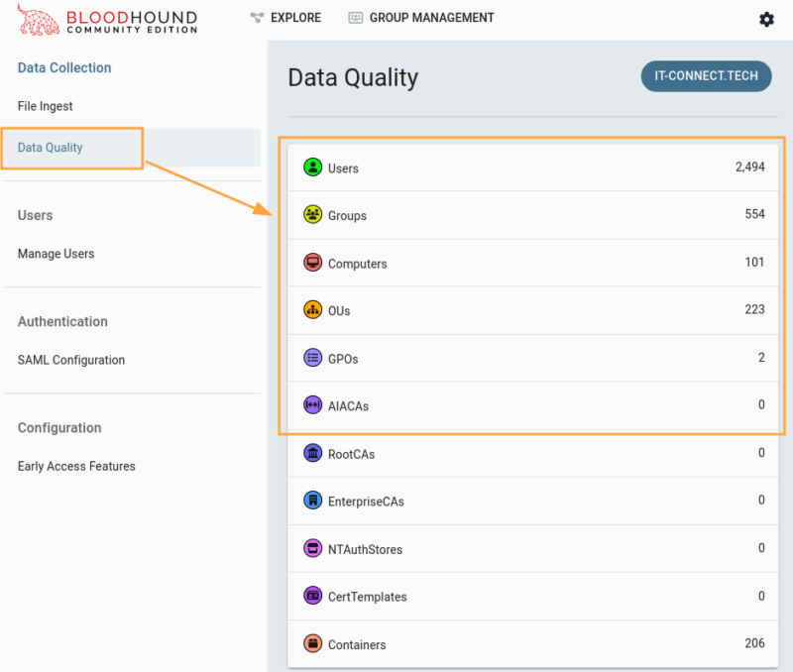Open the settings gear menu
The width and height of the screenshot is (793, 672).
[766, 18]
